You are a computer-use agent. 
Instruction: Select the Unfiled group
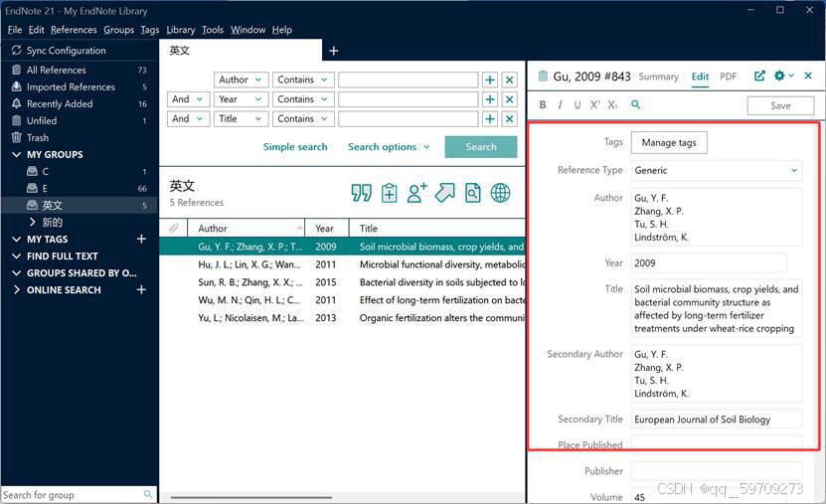79,120
